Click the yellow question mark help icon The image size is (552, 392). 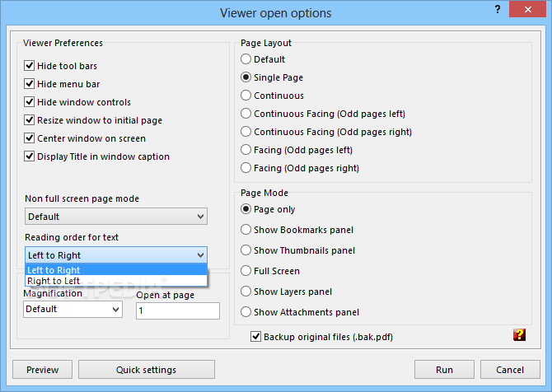click(x=519, y=335)
